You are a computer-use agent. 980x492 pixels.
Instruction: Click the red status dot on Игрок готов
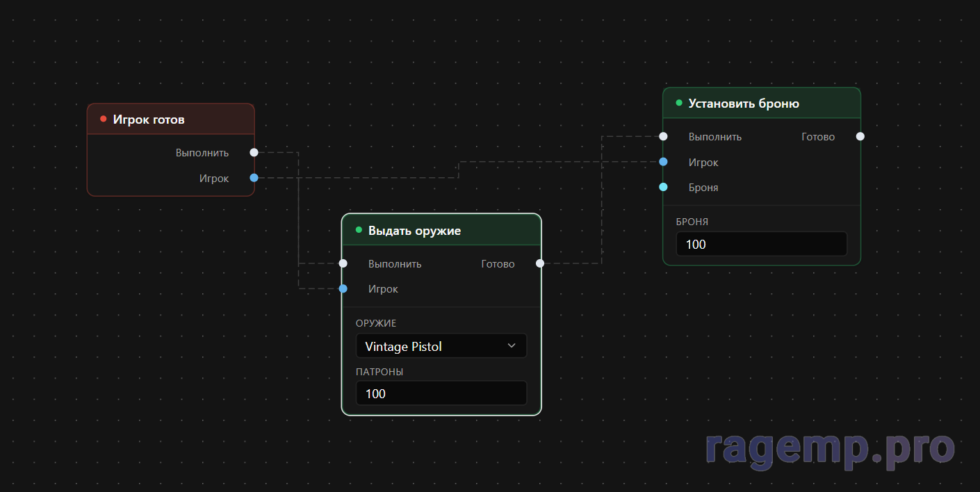tap(103, 119)
